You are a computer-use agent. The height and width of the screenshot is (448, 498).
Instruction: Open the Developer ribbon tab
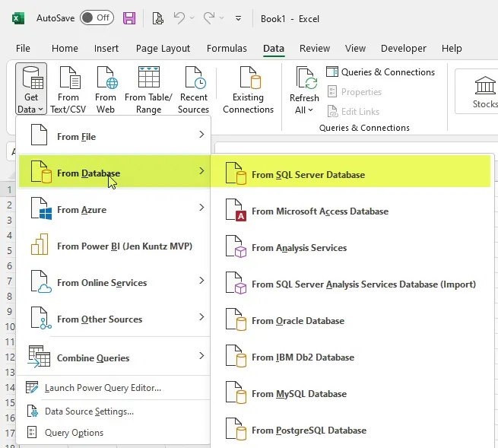pos(404,48)
